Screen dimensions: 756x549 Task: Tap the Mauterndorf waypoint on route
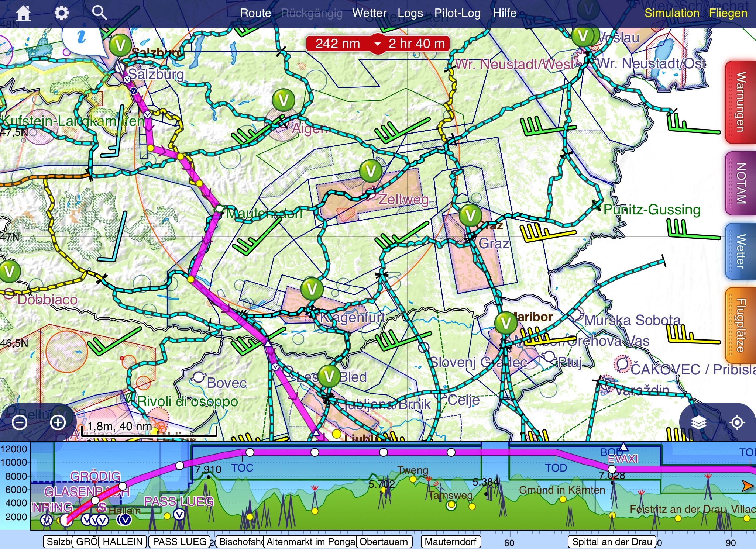220,209
